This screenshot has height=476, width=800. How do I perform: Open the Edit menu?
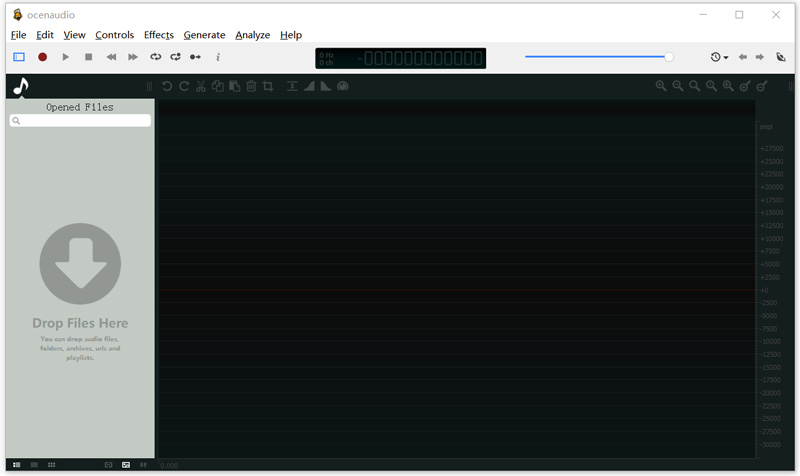(x=44, y=35)
